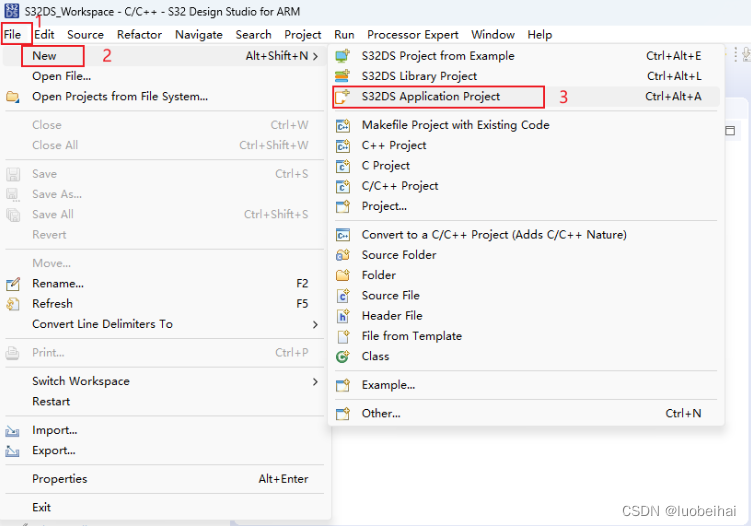This screenshot has height=526, width=751.
Task: Select C/C++ Project label
Action: [400, 186]
